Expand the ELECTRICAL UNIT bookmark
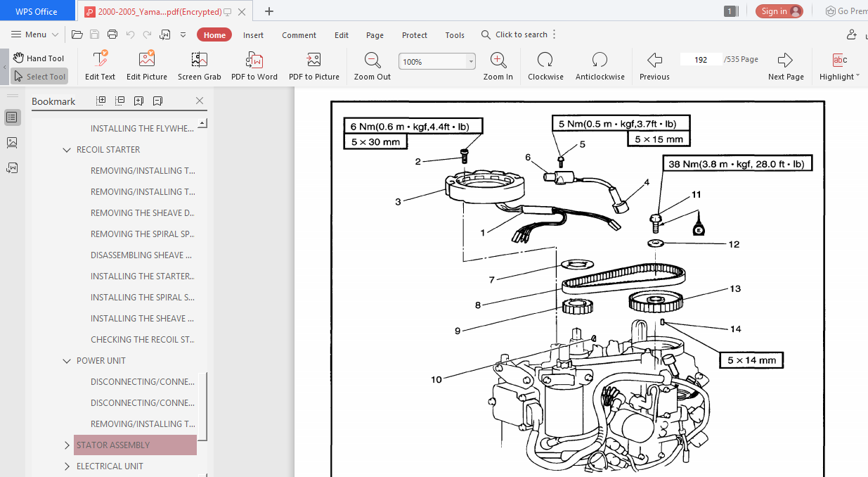 click(67, 466)
